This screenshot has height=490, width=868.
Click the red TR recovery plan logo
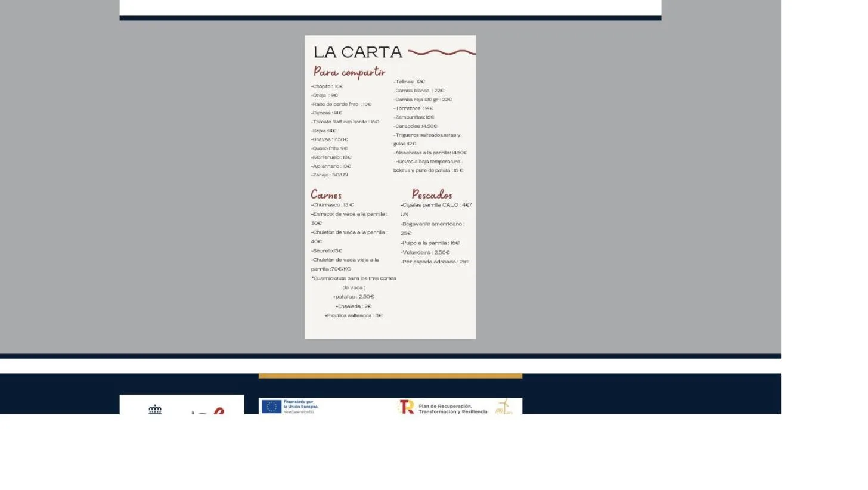click(x=407, y=407)
